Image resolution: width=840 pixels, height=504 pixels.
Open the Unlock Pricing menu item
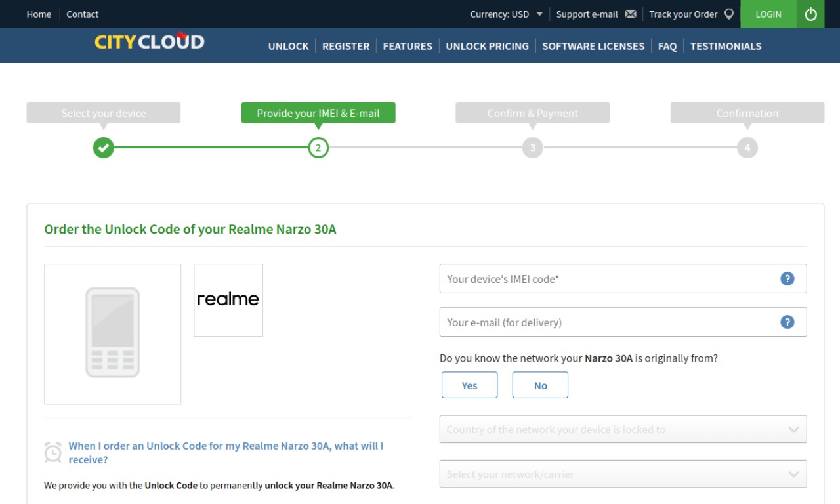[x=487, y=46]
